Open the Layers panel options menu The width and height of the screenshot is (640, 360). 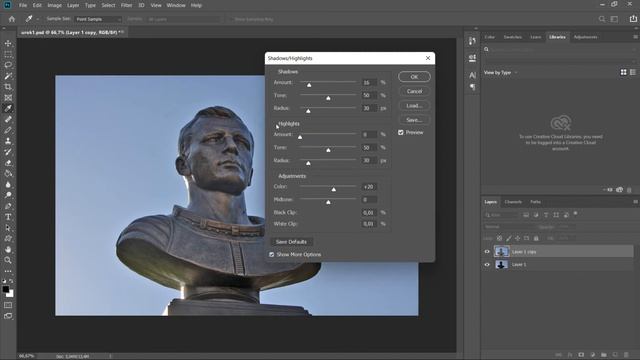click(x=635, y=202)
